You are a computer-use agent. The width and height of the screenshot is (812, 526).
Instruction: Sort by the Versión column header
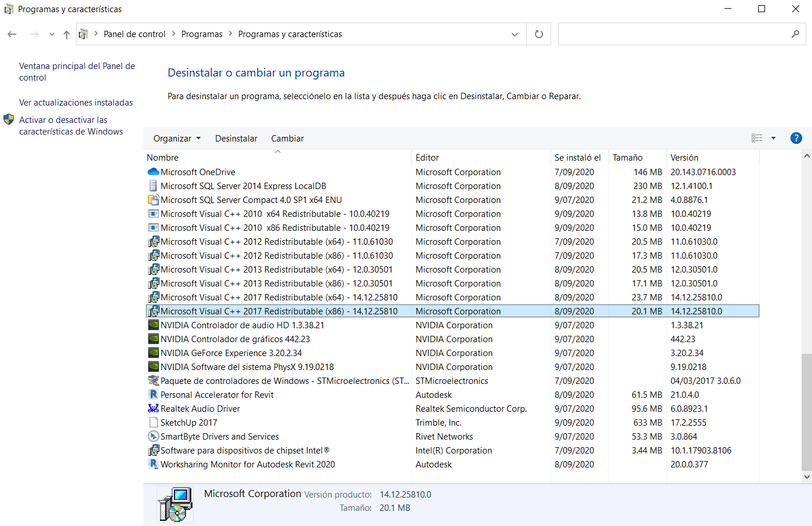(713, 158)
